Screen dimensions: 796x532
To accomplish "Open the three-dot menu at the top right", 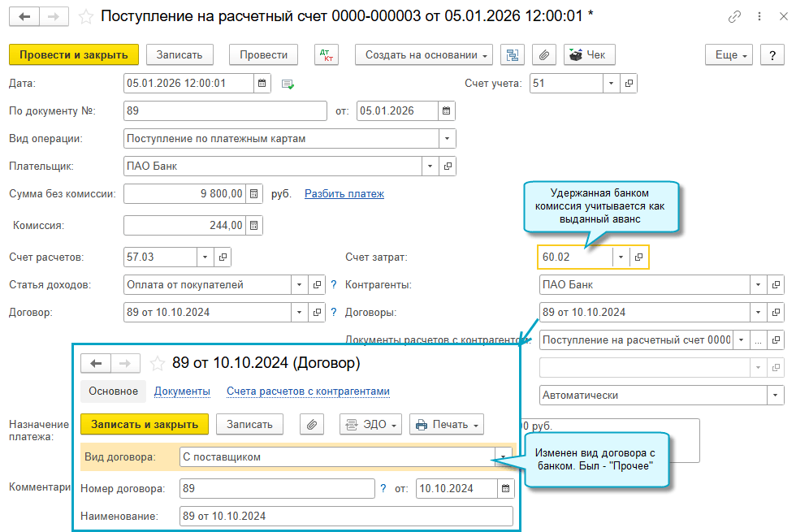I will tap(759, 16).
